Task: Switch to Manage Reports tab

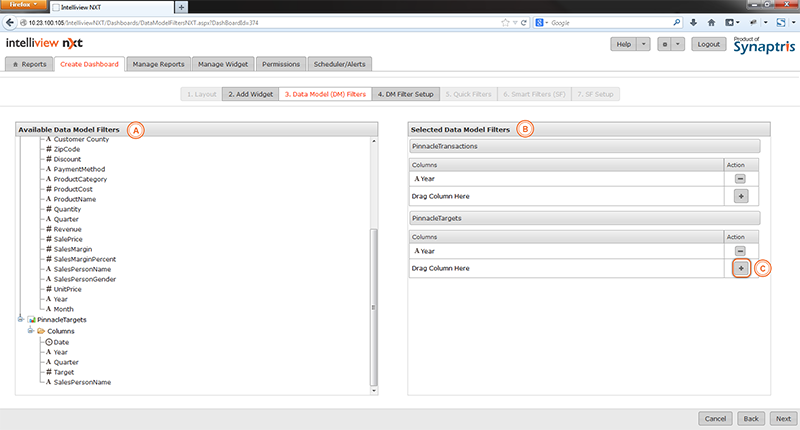Action: tap(158, 64)
